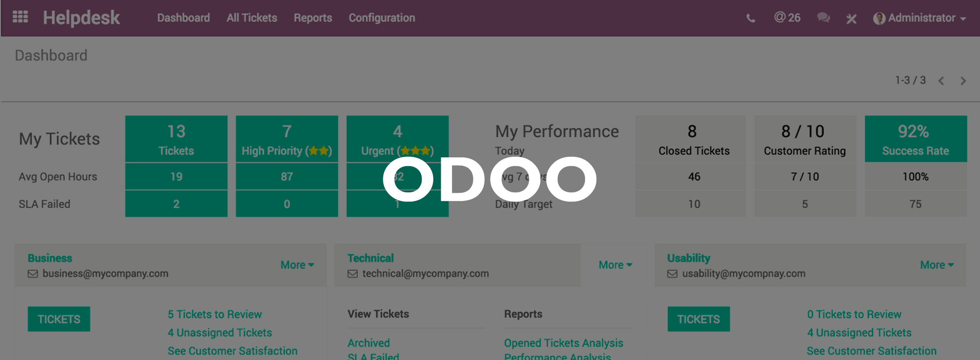980x360 pixels.
Task: Open the Configuration menu
Action: click(382, 18)
